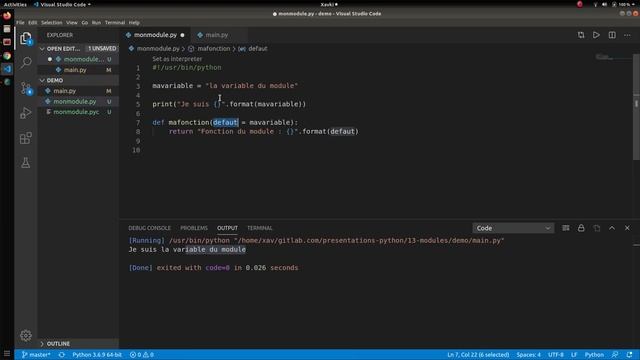Switch to the Terminal panel tab
This screenshot has height=360, width=640.
pyautogui.click(x=260, y=228)
